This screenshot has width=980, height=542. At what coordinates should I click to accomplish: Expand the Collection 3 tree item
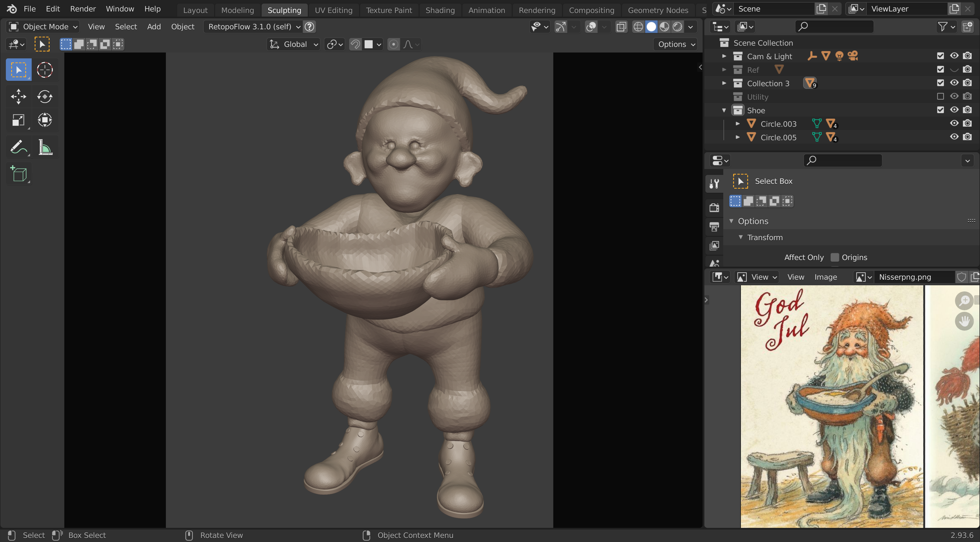[x=724, y=83]
